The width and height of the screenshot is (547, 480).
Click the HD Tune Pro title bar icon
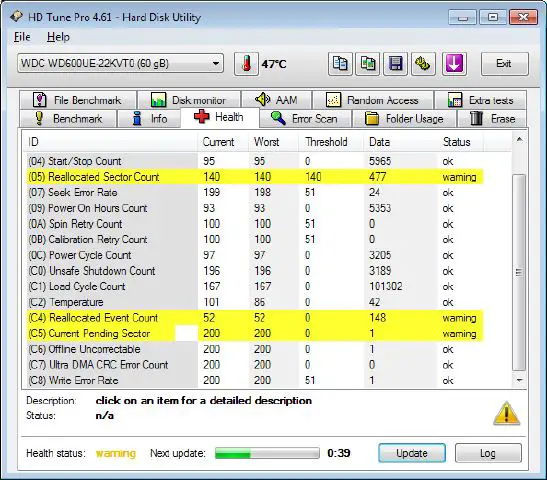click(16, 16)
